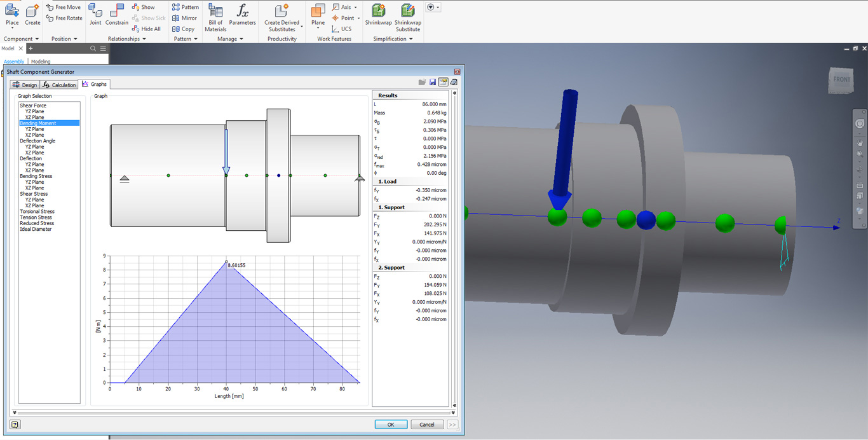This screenshot has width=868, height=440.
Task: Click the Cancel button
Action: 427,425
